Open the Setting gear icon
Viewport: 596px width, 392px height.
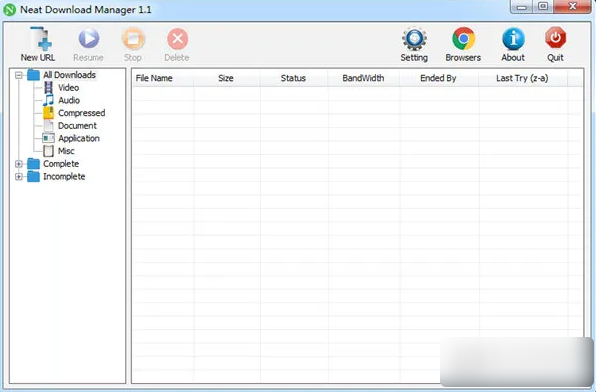click(414, 39)
